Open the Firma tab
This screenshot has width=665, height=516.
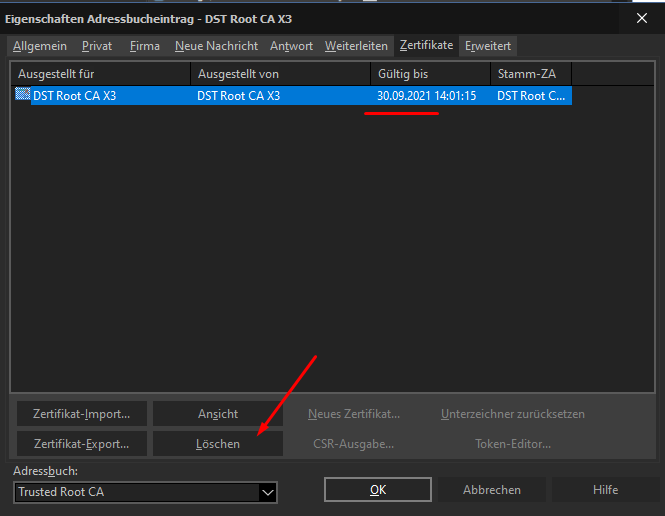click(145, 46)
